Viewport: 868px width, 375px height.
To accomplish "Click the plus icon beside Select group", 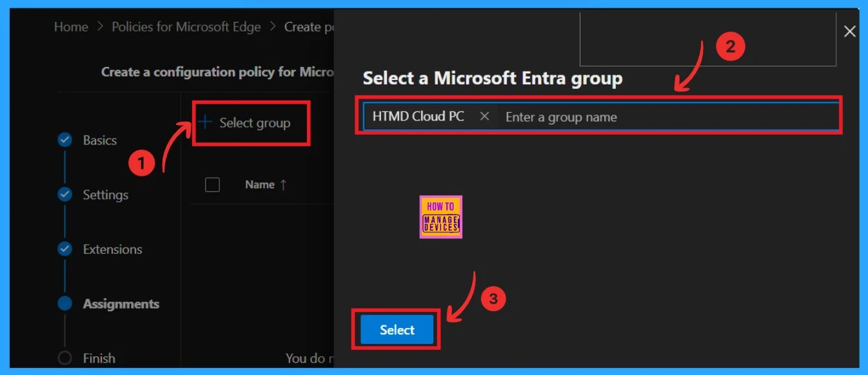I will pos(205,121).
